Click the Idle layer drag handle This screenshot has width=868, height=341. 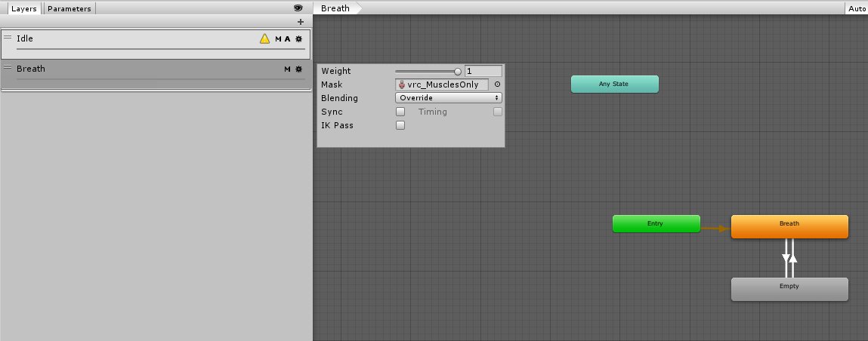8,38
